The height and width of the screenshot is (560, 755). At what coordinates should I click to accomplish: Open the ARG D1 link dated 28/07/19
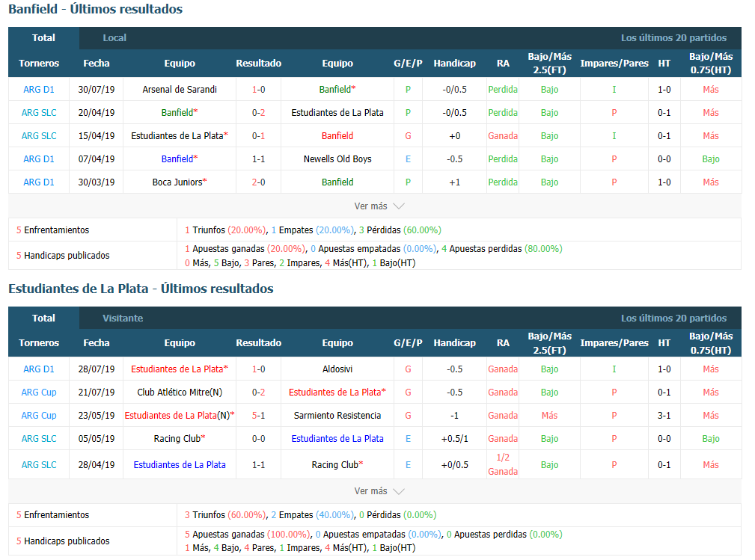[39, 369]
